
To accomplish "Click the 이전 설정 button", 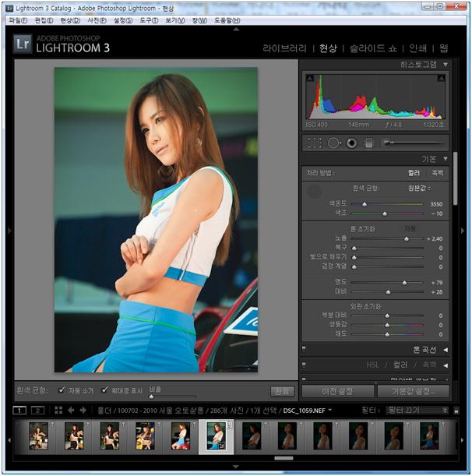I will coord(337,391).
